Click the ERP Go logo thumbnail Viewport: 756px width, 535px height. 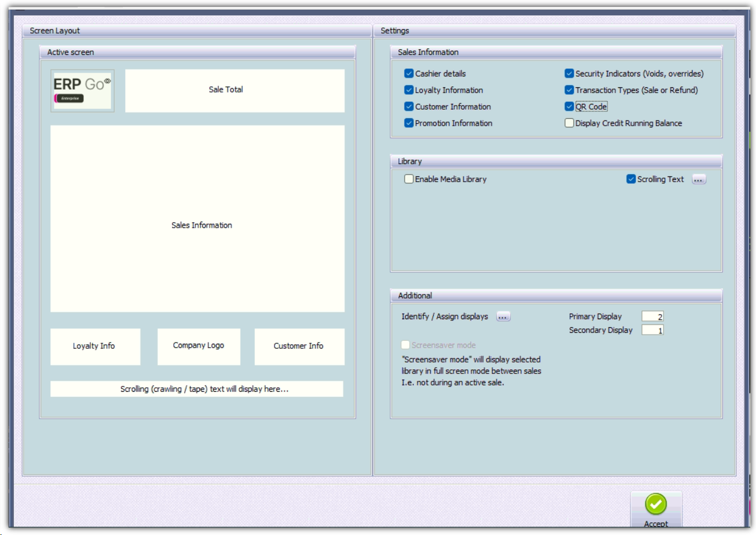pyautogui.click(x=82, y=90)
